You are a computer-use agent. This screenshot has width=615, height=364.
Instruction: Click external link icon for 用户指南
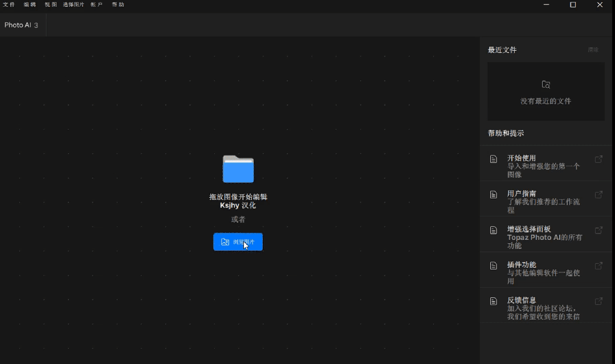coord(598,195)
